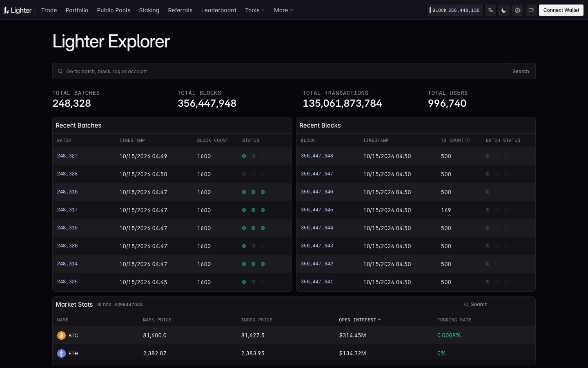Select the ETH market name
This screenshot has width=588, height=368.
(73, 353)
